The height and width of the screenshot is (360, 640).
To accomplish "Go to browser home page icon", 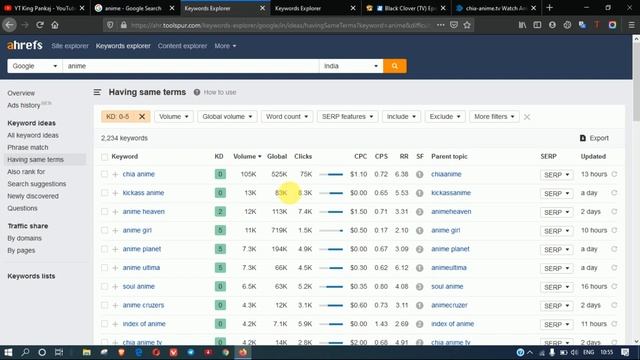I will pyautogui.click(x=55, y=25).
